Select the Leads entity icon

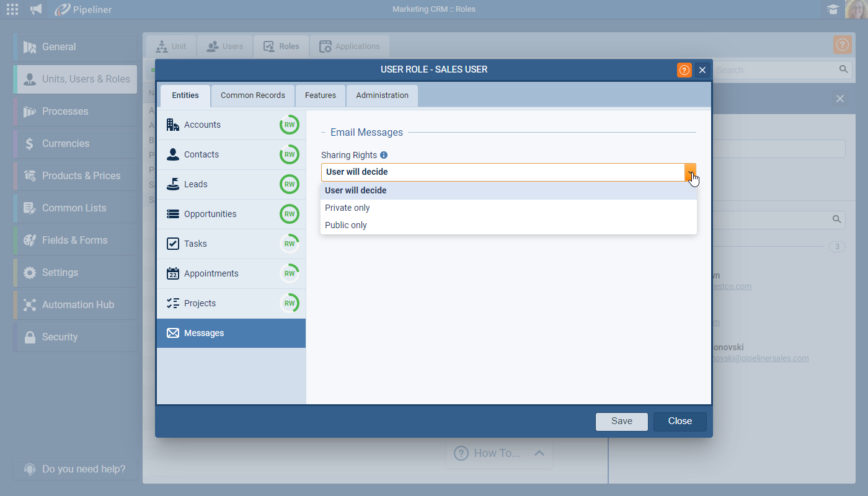173,184
